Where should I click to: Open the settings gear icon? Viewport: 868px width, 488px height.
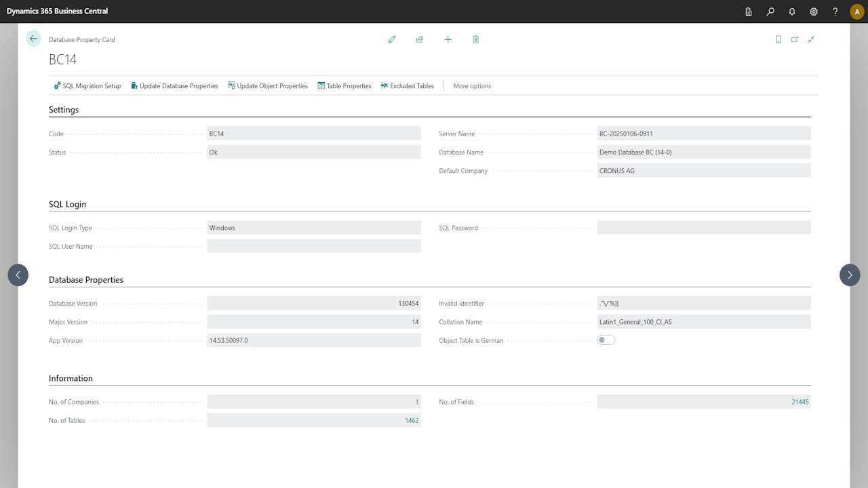click(x=814, y=12)
